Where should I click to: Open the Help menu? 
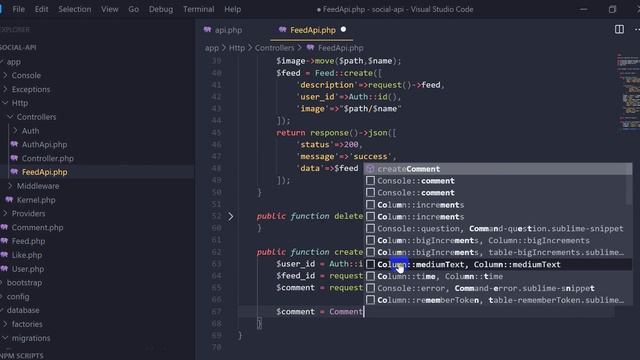[232, 9]
